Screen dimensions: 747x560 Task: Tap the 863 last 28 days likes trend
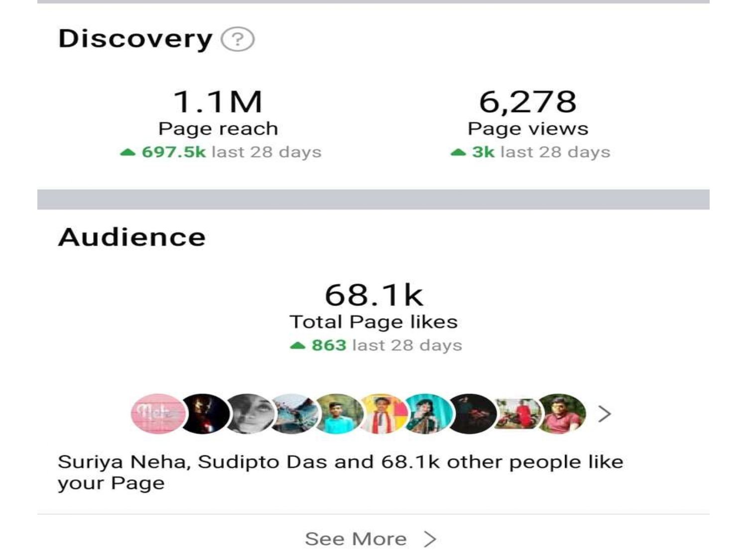tap(376, 345)
